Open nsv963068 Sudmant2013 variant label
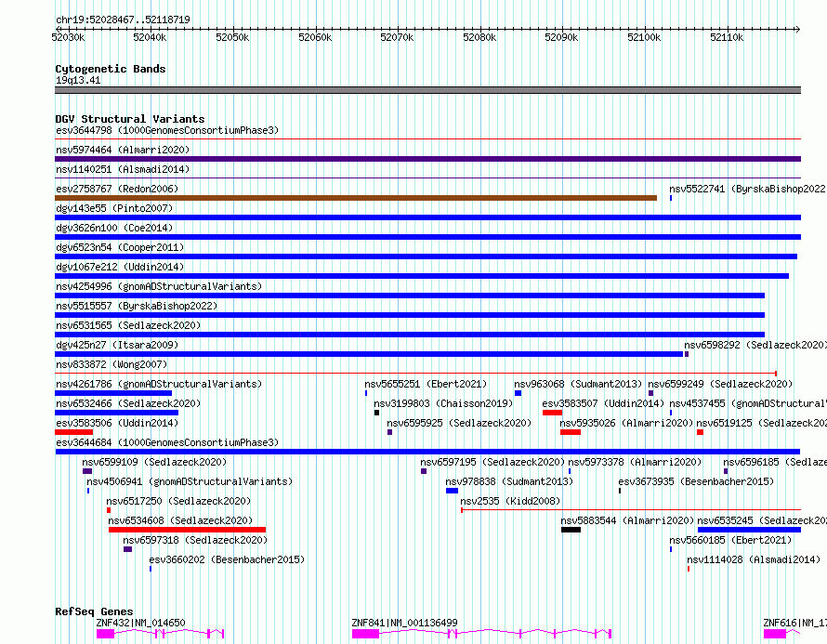Image resolution: width=827 pixels, height=644 pixels. pos(578,384)
